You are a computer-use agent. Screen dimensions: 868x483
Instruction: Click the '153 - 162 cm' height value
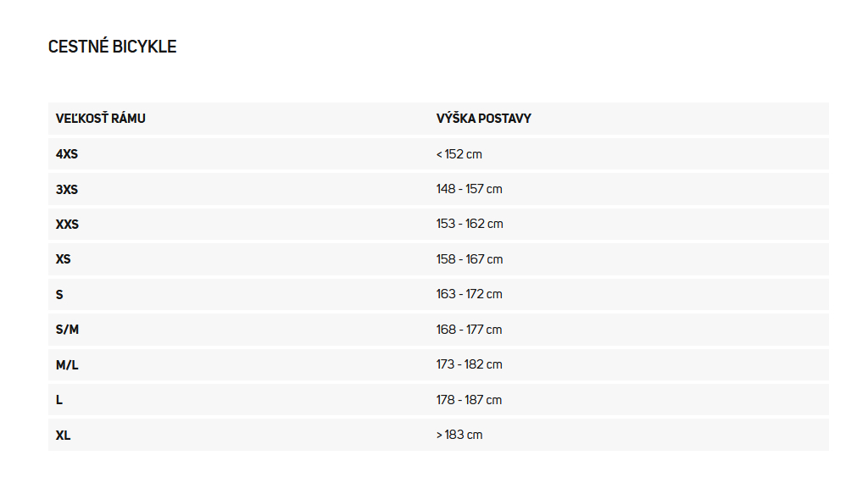[x=470, y=224]
